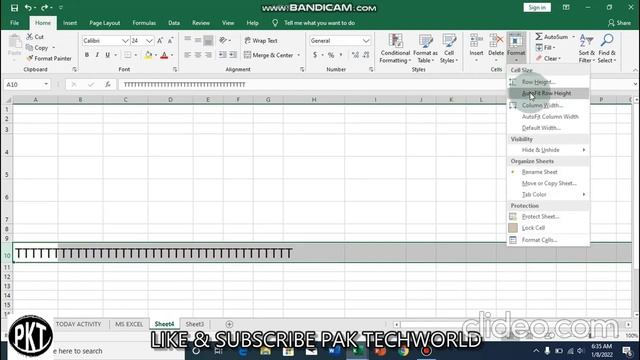Open the MS EXCEL sheet tab
Image resolution: width=640 pixels, height=360 pixels.
[x=129, y=324]
